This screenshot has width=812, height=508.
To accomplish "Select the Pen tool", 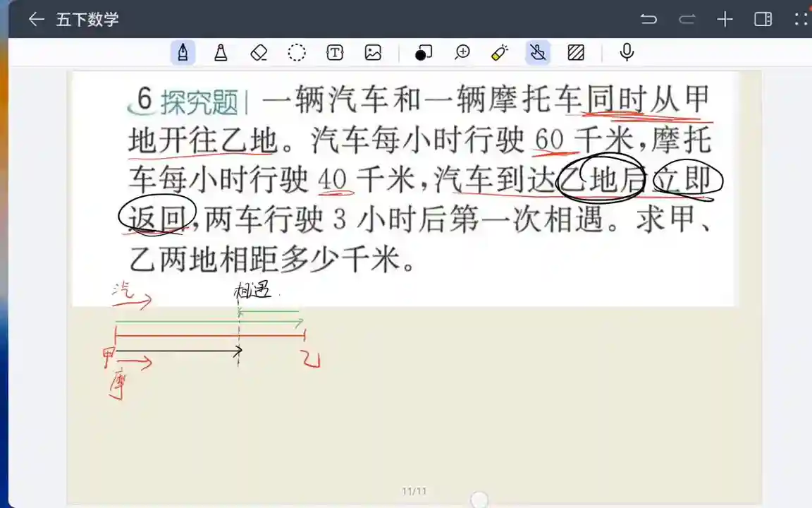I will (x=183, y=53).
